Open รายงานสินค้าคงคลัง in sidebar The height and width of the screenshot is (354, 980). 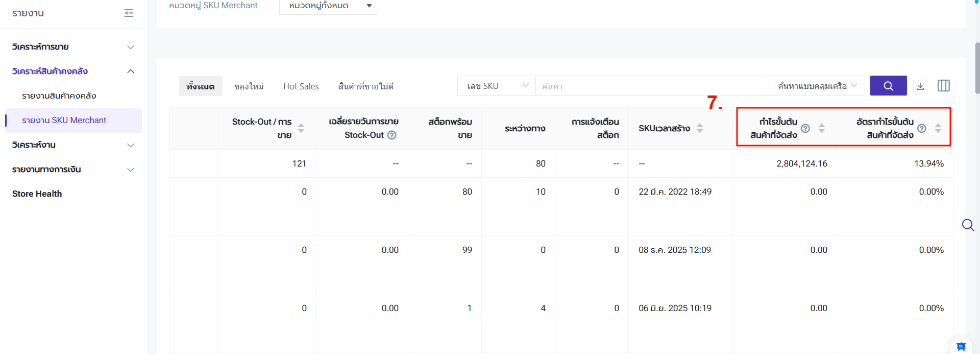59,96
